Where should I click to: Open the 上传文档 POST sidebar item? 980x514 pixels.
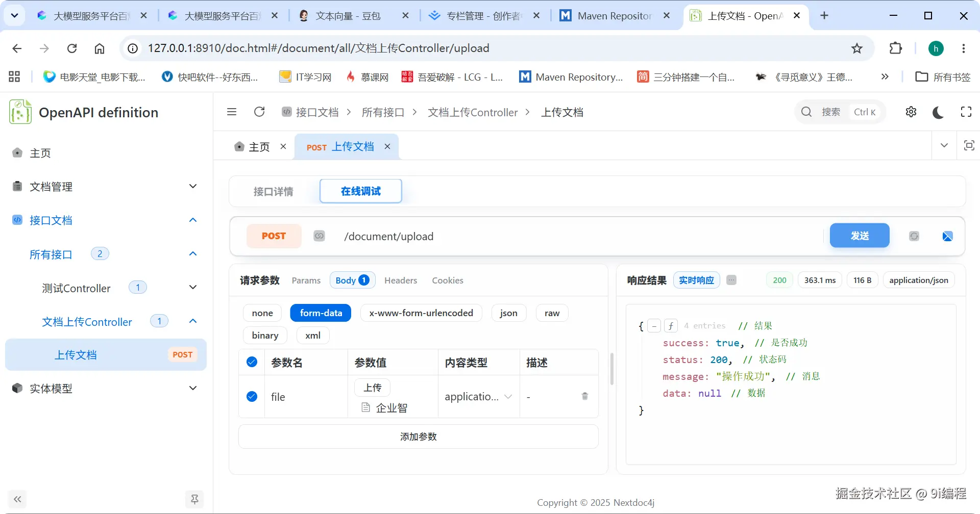click(106, 354)
